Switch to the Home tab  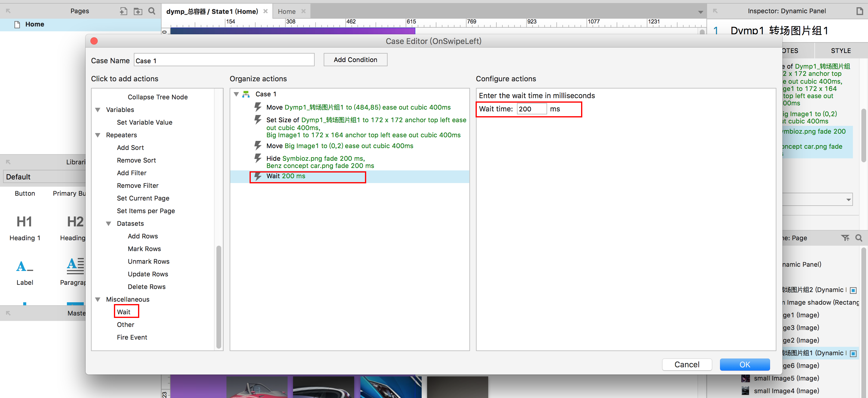point(286,11)
